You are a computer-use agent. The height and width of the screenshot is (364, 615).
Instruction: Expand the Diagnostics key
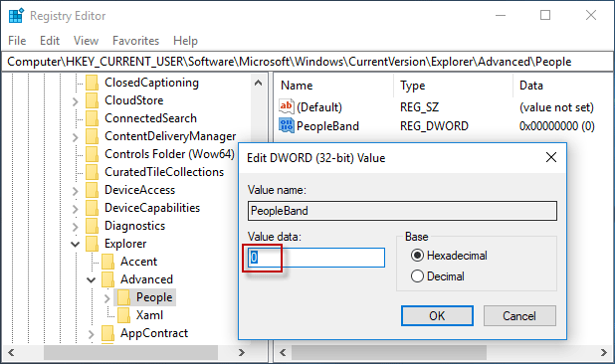[x=76, y=227]
